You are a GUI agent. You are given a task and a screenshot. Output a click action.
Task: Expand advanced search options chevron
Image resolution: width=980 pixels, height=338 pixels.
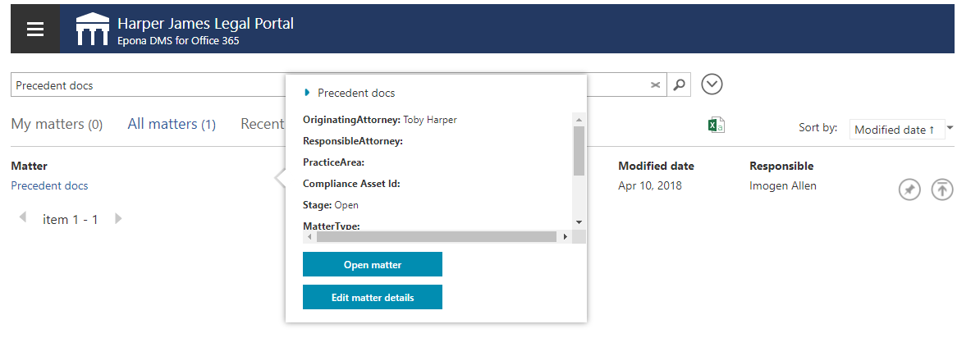[712, 84]
